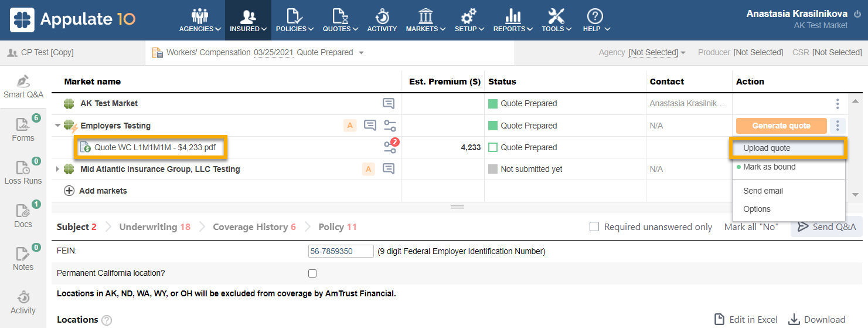This screenshot has width=868, height=328.
Task: Click markets list scrollbar down arrow
Action: point(855,194)
